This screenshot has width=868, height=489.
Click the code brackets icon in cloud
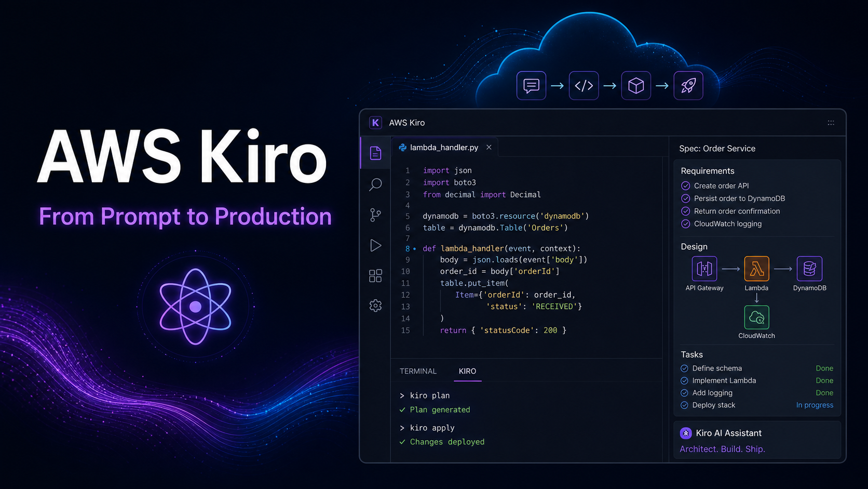584,86
